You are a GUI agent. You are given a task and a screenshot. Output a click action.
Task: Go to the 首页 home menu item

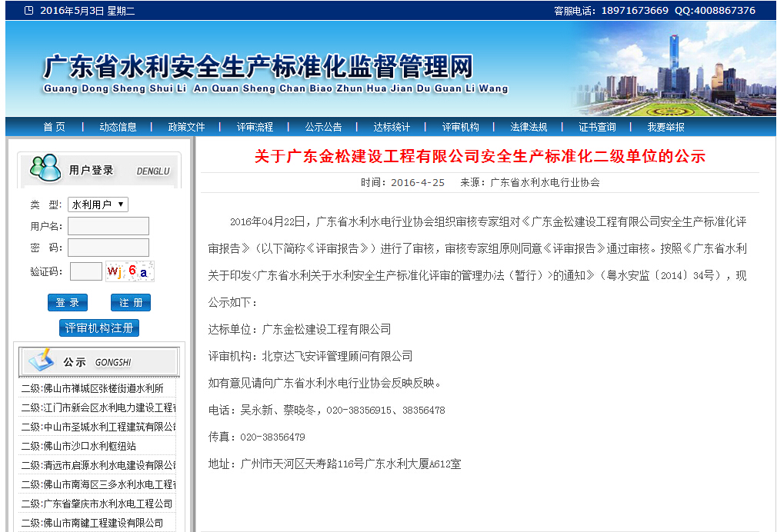point(54,127)
